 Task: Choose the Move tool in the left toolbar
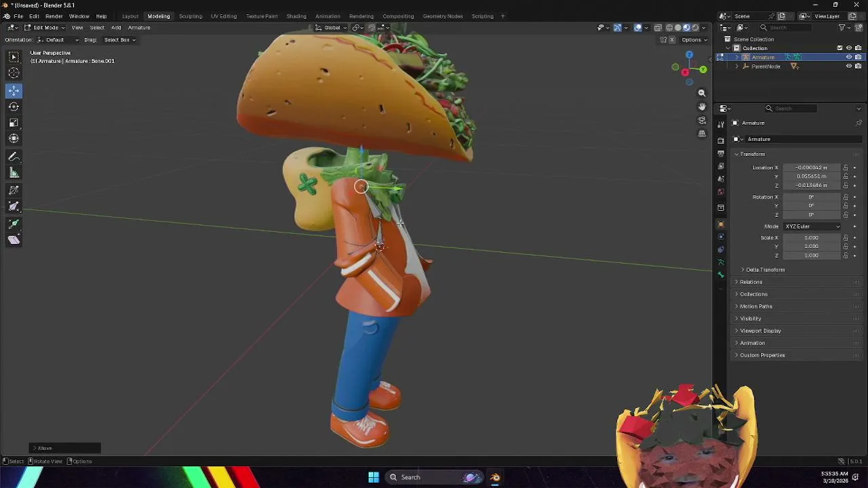click(14, 90)
